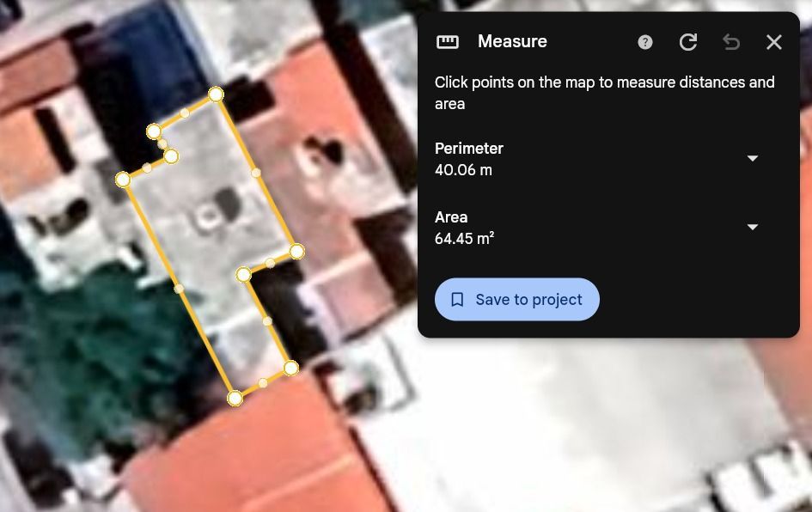Select the leftmost polygon vertex handle

coord(123,180)
